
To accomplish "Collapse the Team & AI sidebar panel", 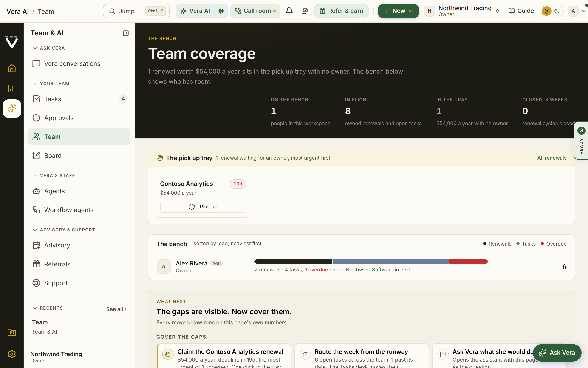I will tap(126, 33).
